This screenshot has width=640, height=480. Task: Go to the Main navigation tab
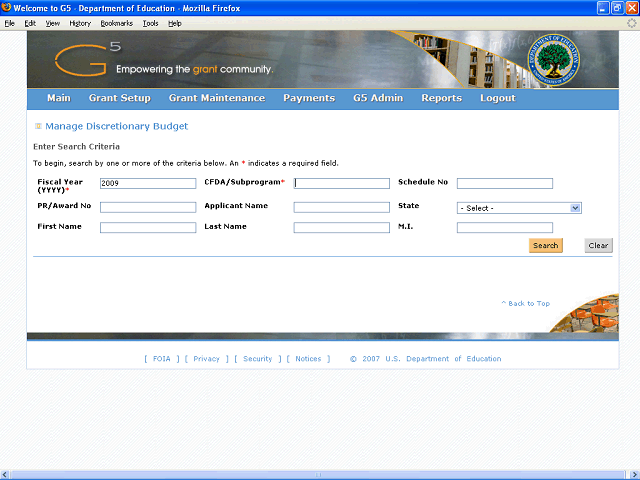coord(59,98)
